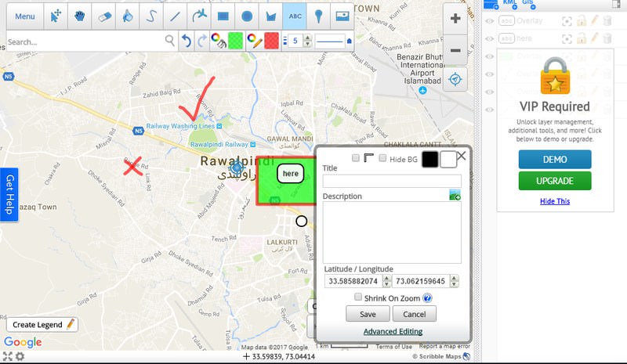Center map on my location
627x364 pixels.
[x=455, y=79]
